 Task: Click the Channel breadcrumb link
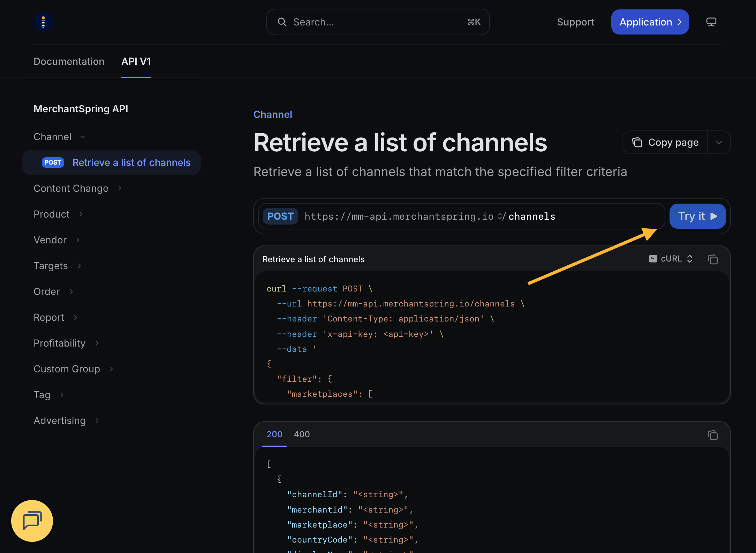(x=273, y=114)
